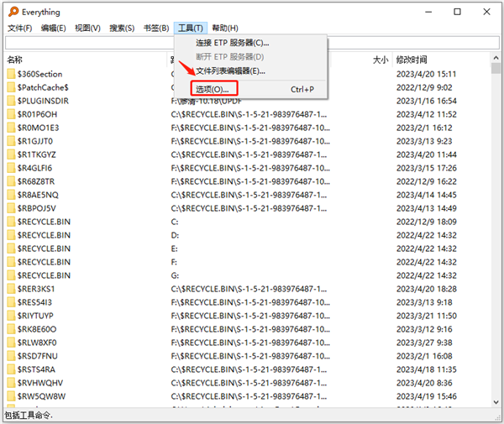Viewport: 504px width, 424px height.
Task: Click date 2023/4/20 18:28
Action: [426, 289]
